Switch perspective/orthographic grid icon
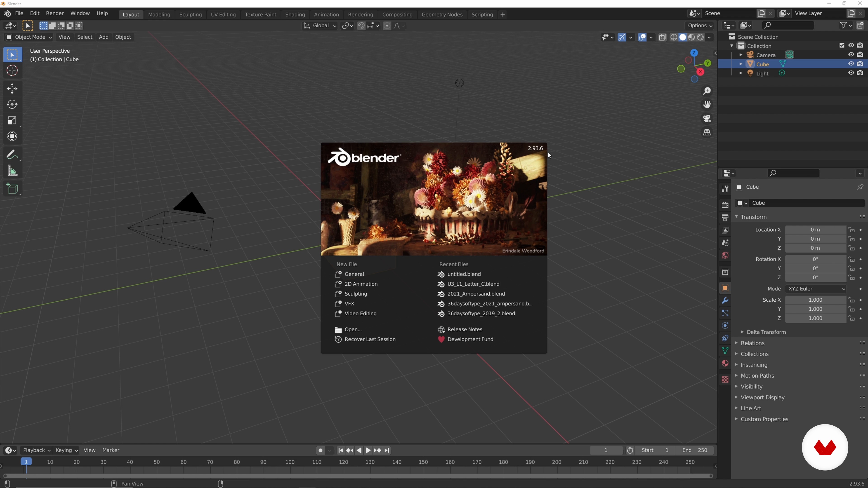 [x=707, y=133]
